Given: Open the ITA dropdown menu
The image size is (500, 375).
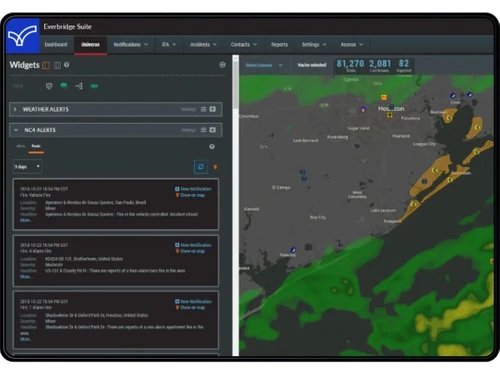Looking at the screenshot, I should 169,44.
